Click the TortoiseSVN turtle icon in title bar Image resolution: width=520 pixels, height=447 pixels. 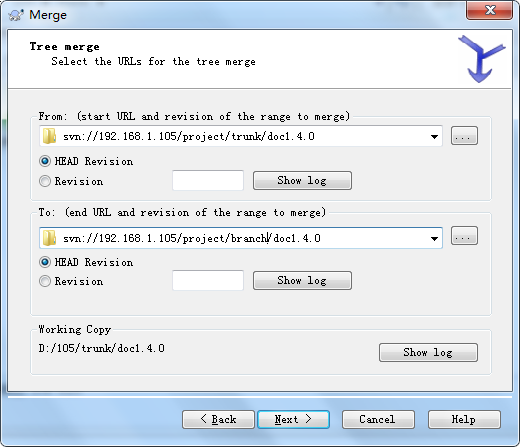(16, 15)
